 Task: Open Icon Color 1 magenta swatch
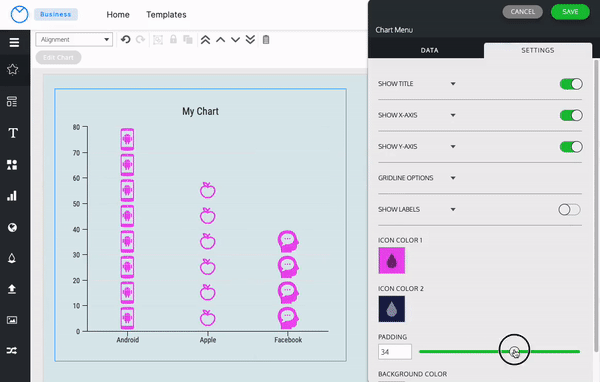tap(391, 261)
